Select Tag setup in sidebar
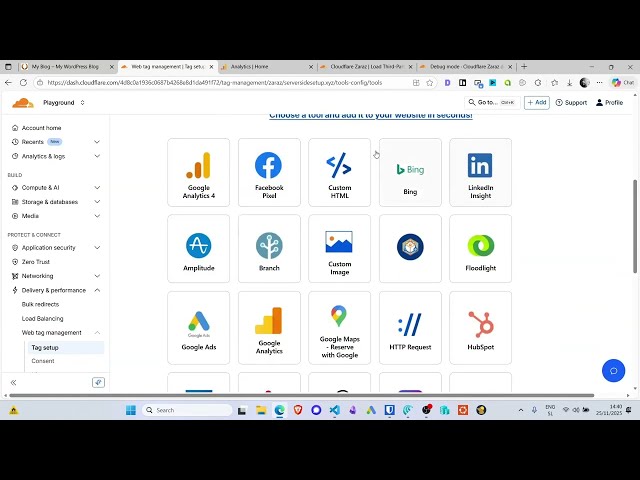 [66, 347]
